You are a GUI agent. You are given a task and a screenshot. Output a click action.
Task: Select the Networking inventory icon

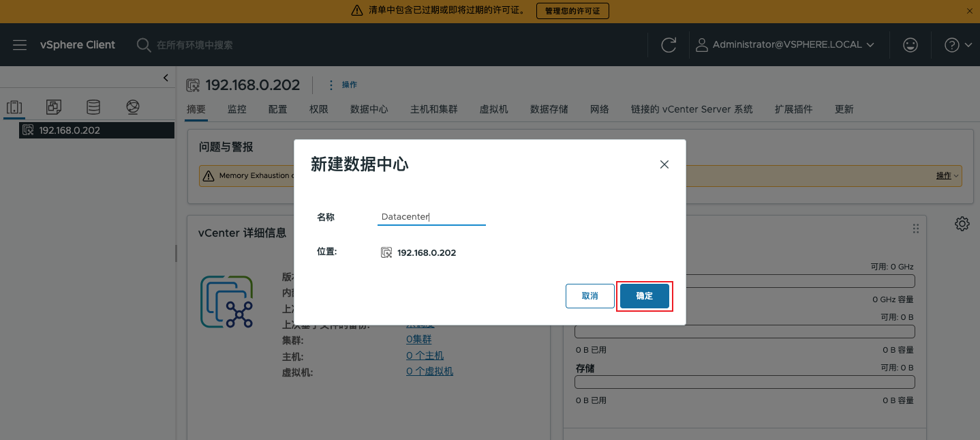point(133,107)
